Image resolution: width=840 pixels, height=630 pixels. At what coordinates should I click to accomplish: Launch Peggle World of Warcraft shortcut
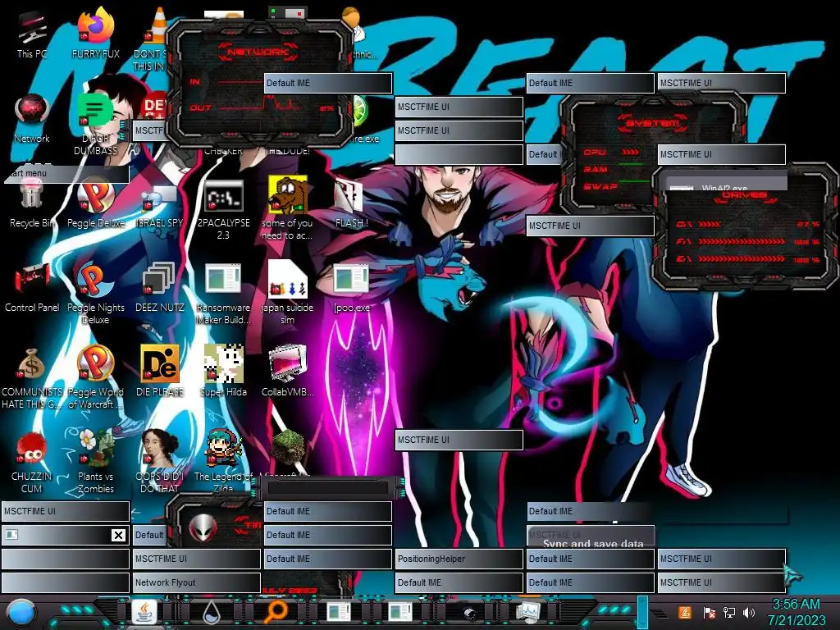96,375
